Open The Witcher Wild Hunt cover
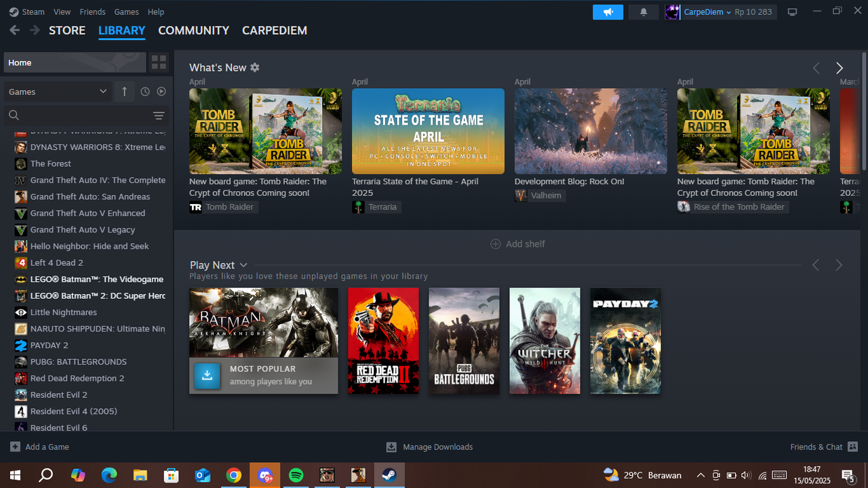 pos(545,341)
